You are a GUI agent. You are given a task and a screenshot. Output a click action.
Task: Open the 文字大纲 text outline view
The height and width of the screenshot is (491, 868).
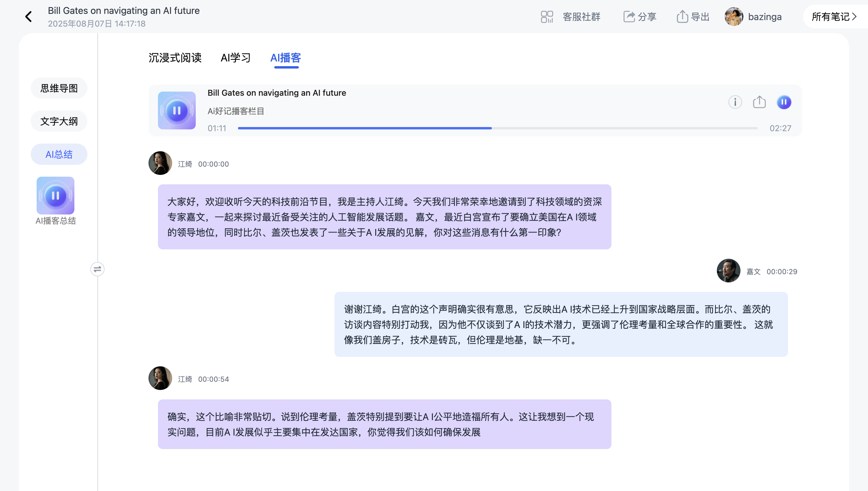click(59, 121)
